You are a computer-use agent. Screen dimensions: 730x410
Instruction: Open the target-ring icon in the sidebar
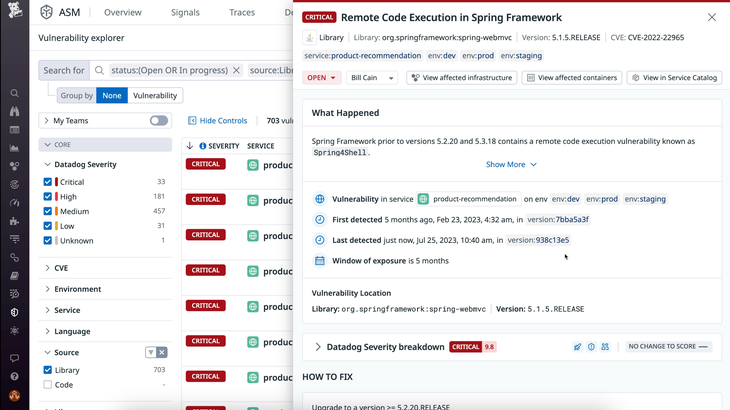14,184
